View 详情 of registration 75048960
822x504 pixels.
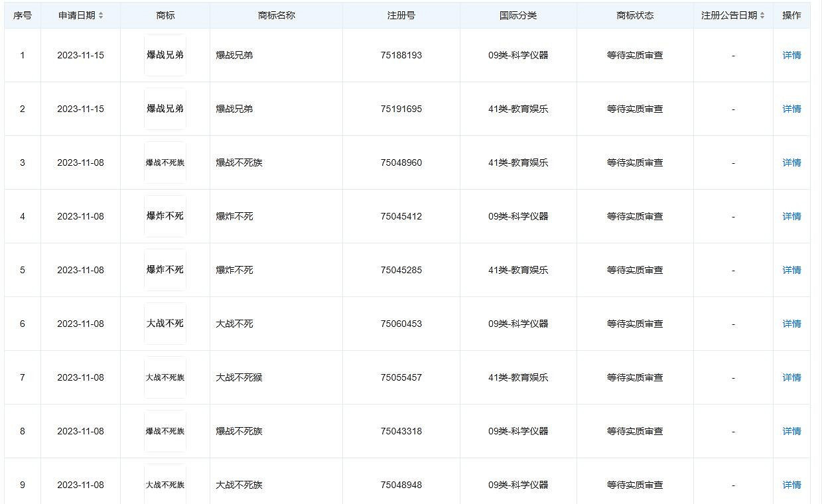[791, 162]
